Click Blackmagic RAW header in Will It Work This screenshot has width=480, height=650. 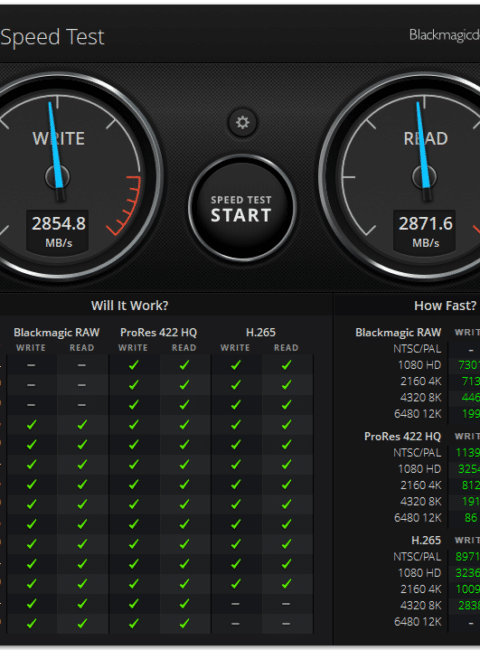tap(56, 332)
